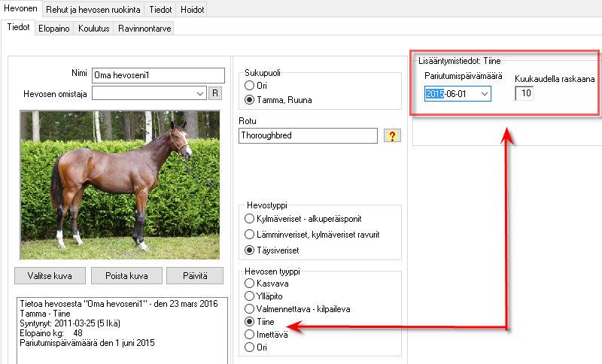
Task: Switch to the Koulutus sub-tab
Action: 93,29
